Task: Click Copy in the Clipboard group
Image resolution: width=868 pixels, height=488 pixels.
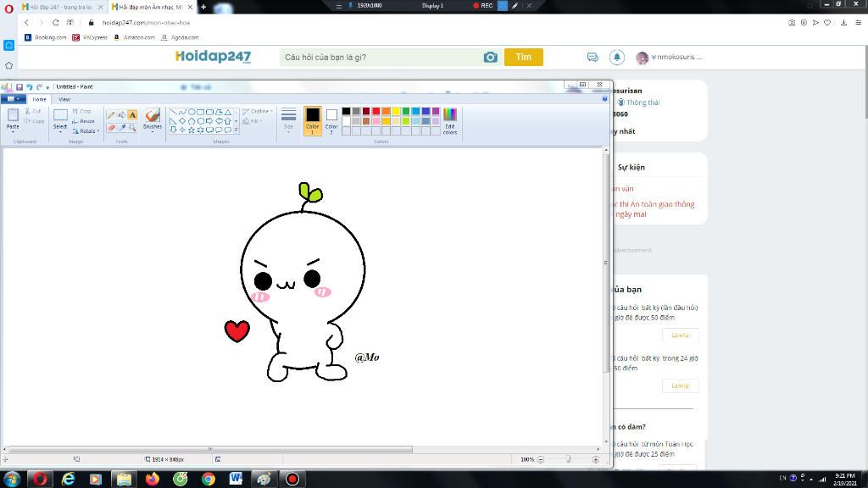Action: click(34, 121)
